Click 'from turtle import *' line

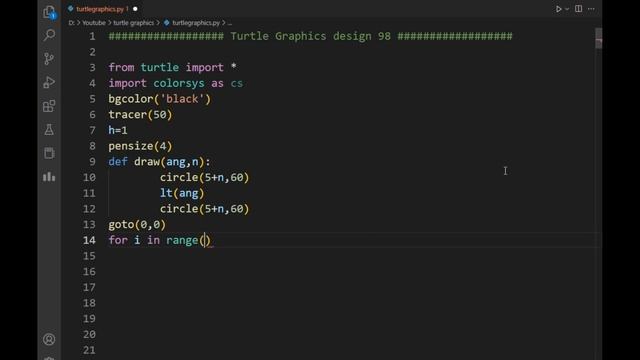(172, 67)
